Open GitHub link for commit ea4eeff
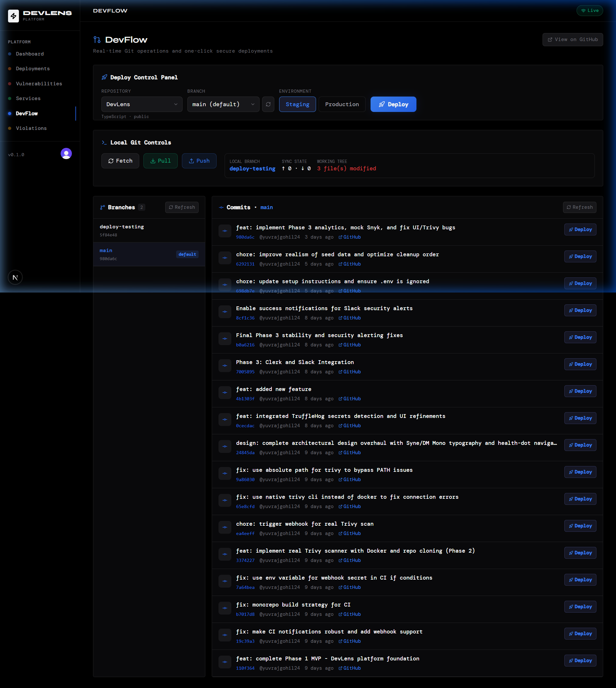Image resolution: width=616 pixels, height=688 pixels. coord(350,534)
